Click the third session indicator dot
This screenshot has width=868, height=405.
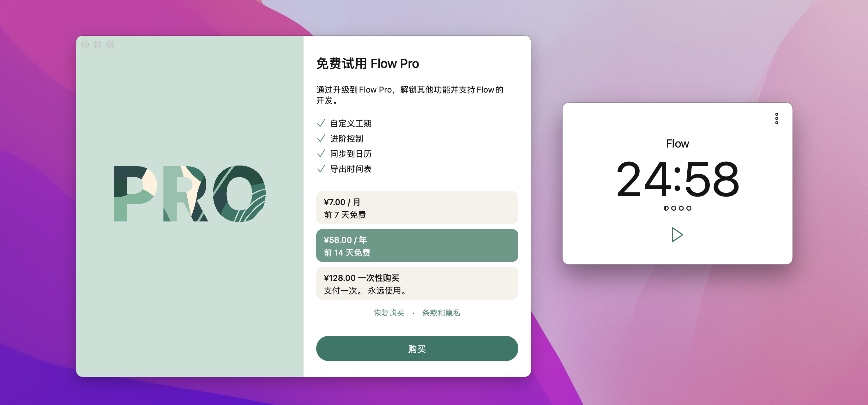point(681,208)
